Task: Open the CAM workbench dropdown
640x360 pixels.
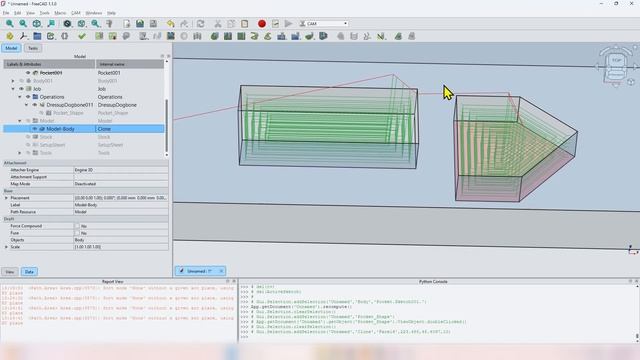Action: point(324,24)
